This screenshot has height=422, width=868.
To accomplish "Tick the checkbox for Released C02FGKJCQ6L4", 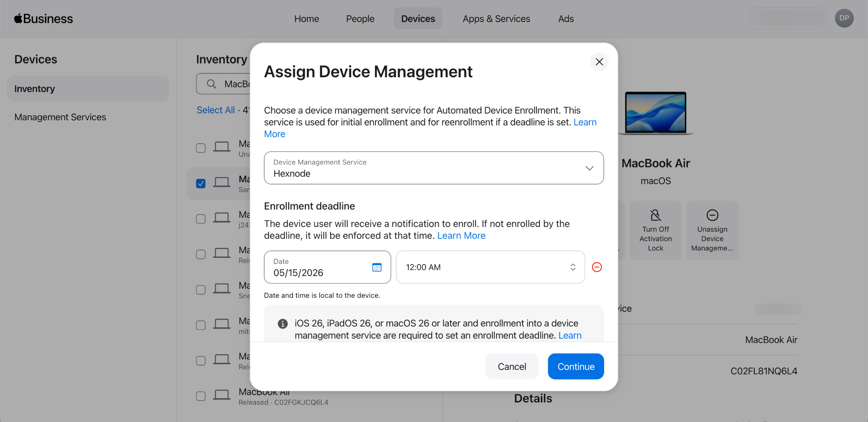I will [x=201, y=396].
